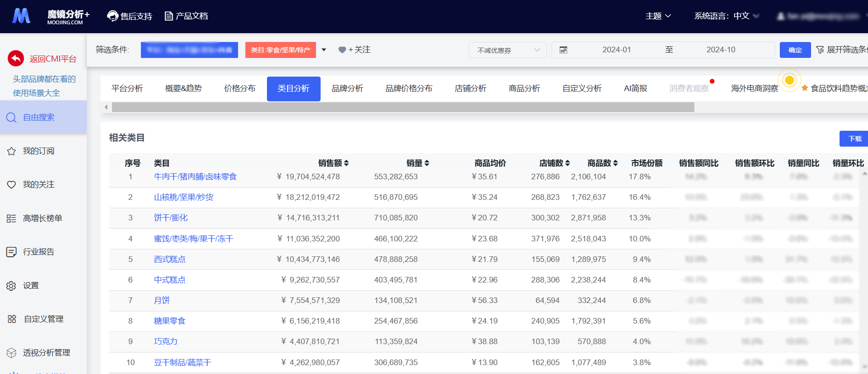Click the cube icon for 透视分析管理
This screenshot has height=374, width=868.
[x=12, y=353]
